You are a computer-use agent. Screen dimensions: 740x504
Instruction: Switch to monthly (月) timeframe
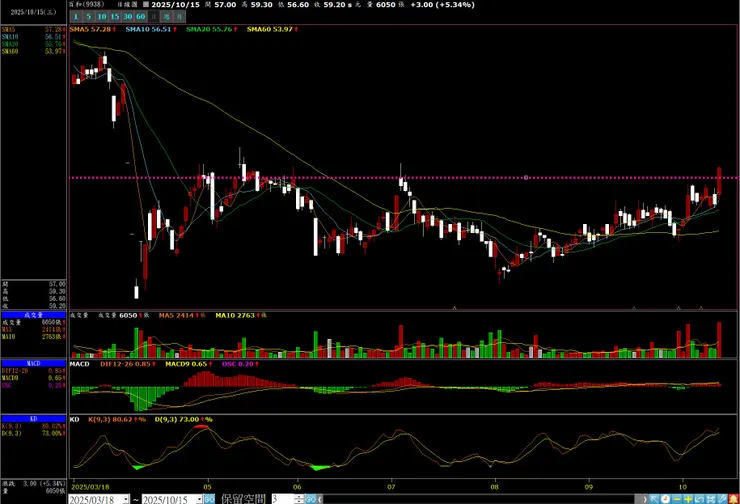(x=179, y=17)
